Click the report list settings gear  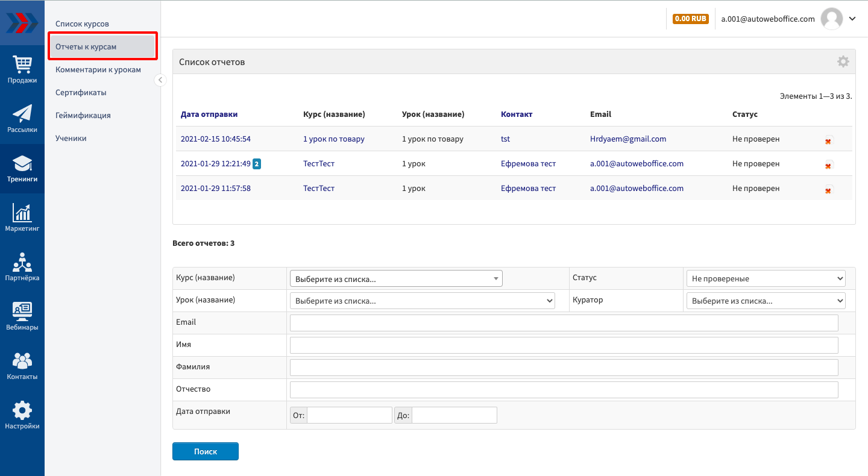pyautogui.click(x=843, y=61)
